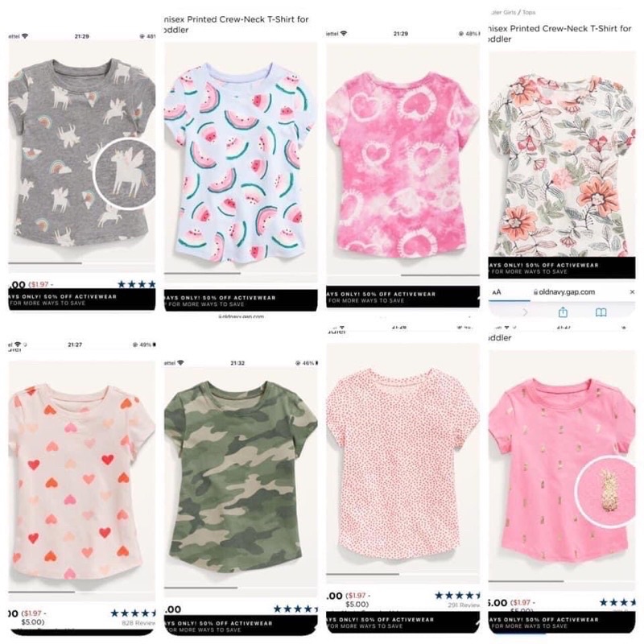Click the floral t-shirt's activewear promo banner
644x644 pixels.
(x=562, y=268)
